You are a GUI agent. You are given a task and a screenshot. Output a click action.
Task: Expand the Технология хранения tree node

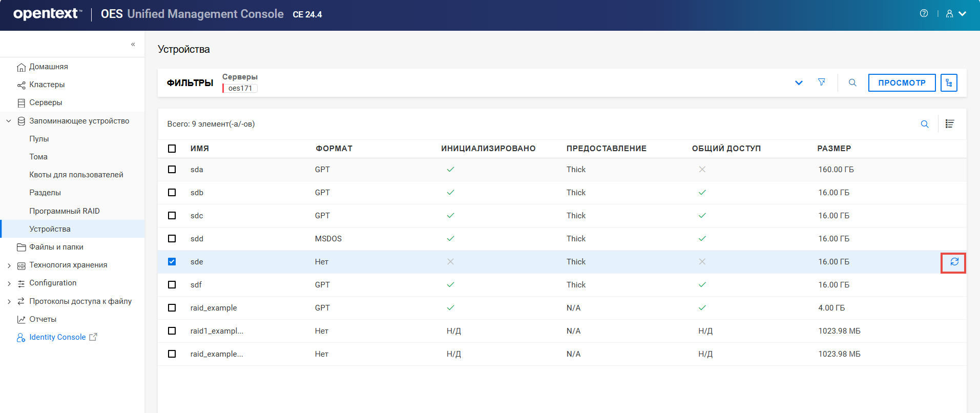point(9,265)
